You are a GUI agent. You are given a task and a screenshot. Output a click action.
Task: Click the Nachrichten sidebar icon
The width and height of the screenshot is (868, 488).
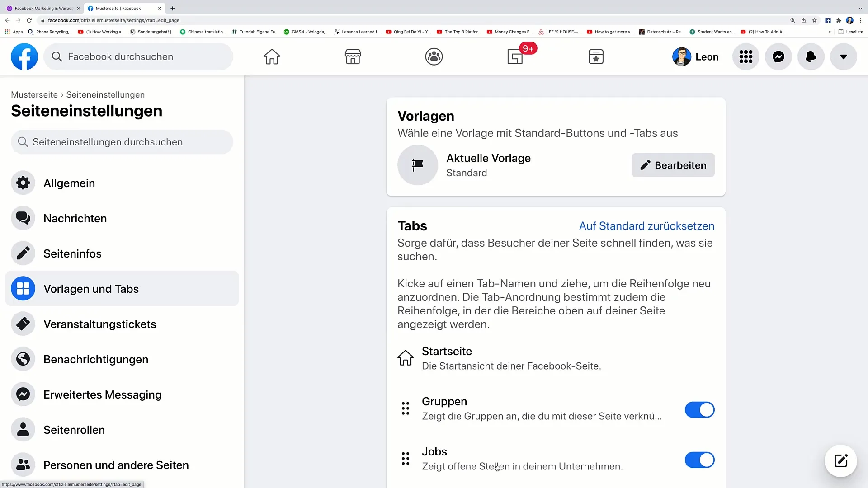(x=23, y=218)
